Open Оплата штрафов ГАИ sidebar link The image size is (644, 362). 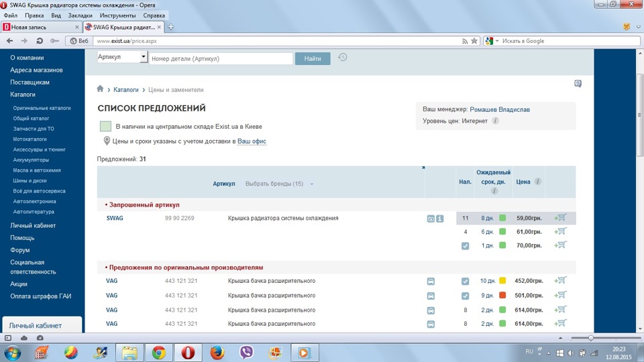(x=41, y=296)
